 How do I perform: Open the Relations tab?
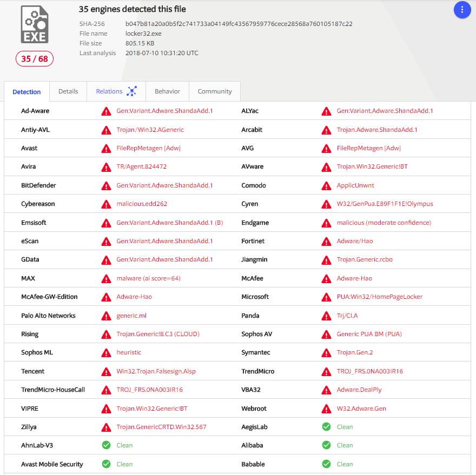tap(109, 91)
